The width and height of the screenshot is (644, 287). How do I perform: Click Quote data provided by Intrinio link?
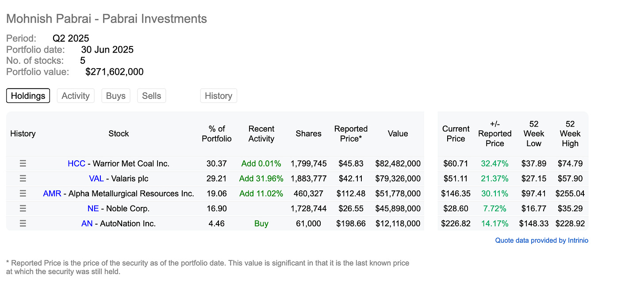pyautogui.click(x=542, y=240)
